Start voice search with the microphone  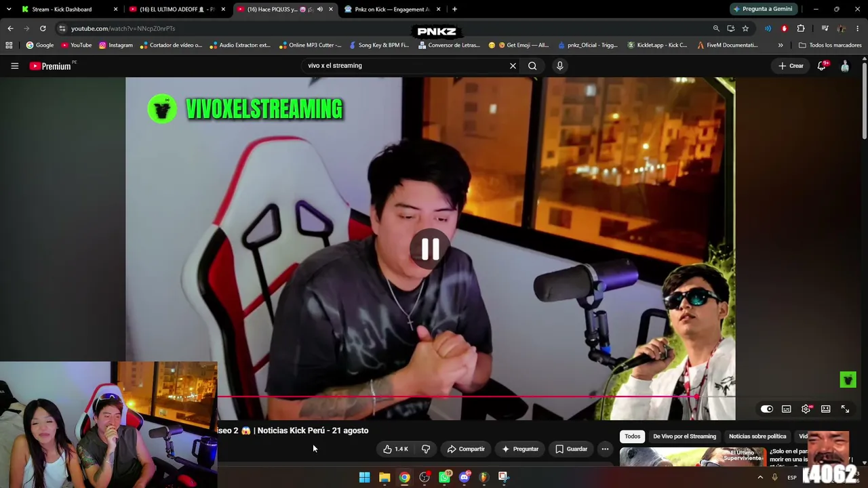click(559, 66)
